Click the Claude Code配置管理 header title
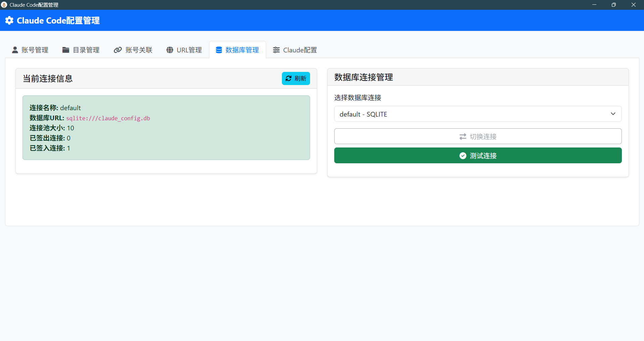The width and height of the screenshot is (644, 341). click(58, 20)
